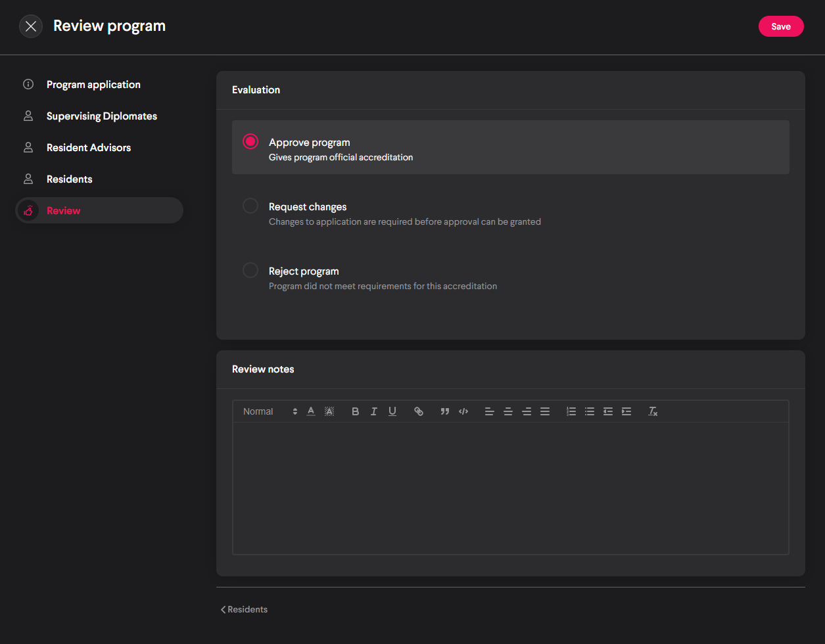Create a numbered list in notes

point(571,411)
